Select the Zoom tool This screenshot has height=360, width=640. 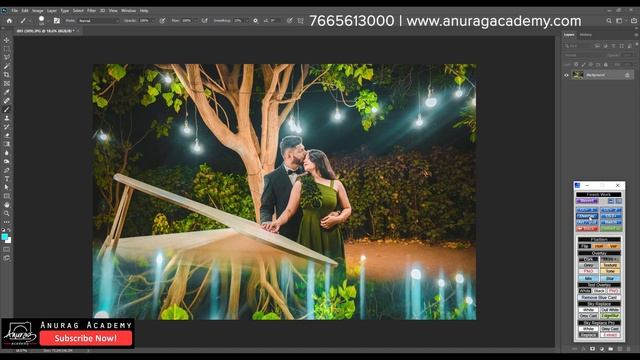(x=7, y=213)
